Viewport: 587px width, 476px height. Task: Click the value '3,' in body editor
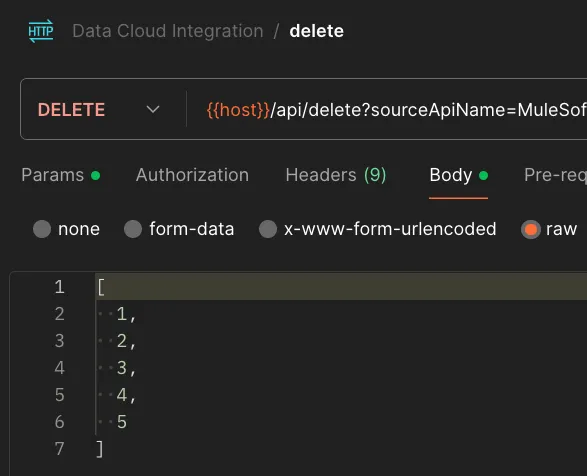pos(126,368)
